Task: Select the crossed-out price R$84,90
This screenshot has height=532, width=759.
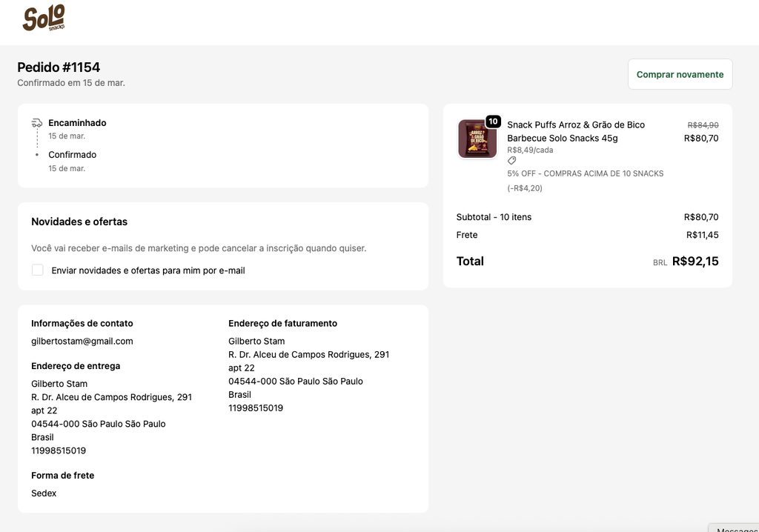Action: pos(703,125)
